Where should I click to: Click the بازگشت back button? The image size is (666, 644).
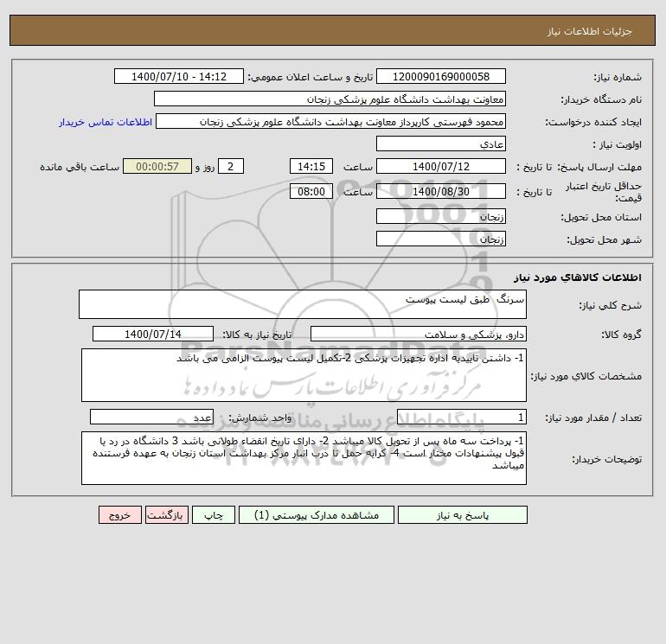[x=166, y=515]
